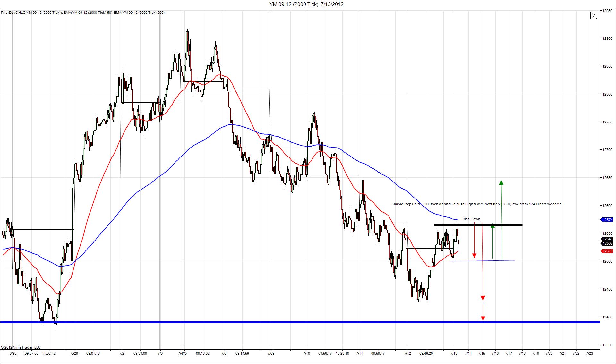
Task: Click the 12450 price axis label
Action: [607, 289]
